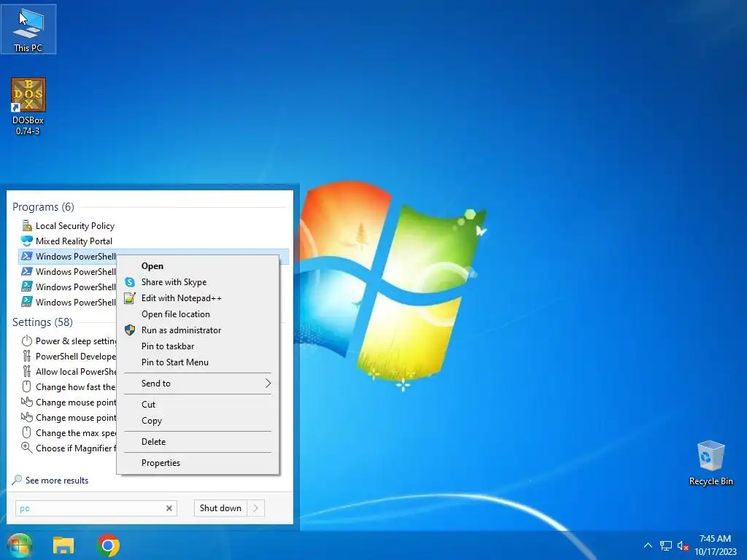Viewport: 747px width, 560px height.
Task: Open the Power & sleep settings result
Action: (68, 341)
